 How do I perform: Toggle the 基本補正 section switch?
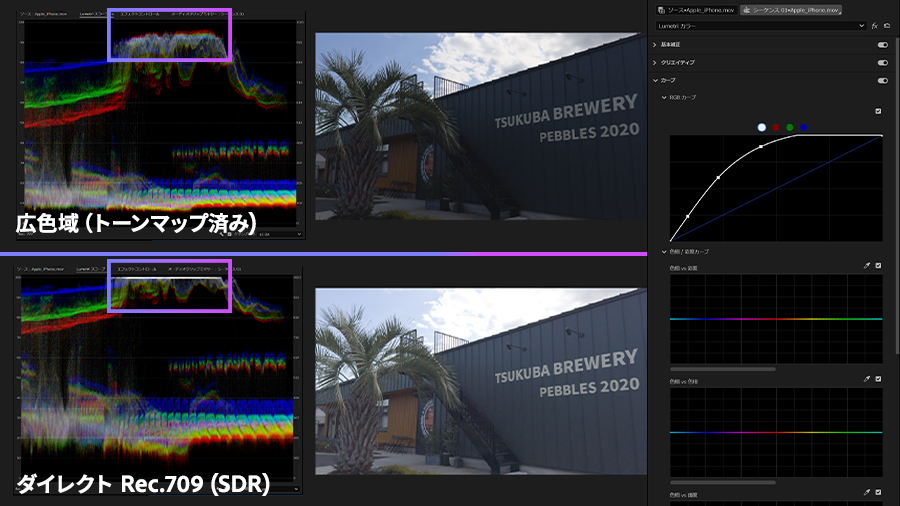(x=883, y=44)
